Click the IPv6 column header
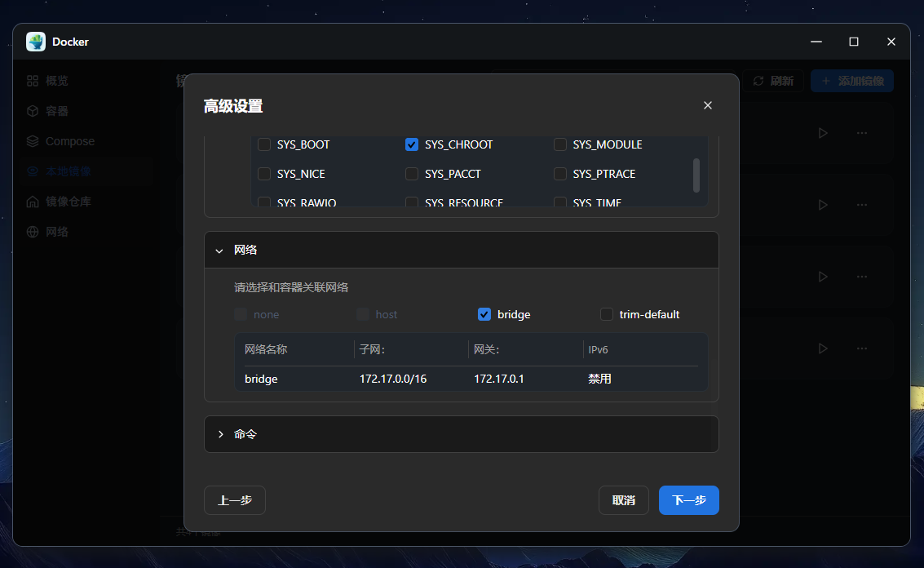The image size is (924, 568). click(x=598, y=350)
